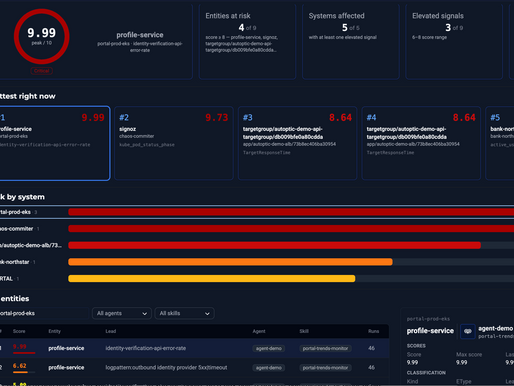Select the logpattern outbound identity provider row

tap(194, 368)
